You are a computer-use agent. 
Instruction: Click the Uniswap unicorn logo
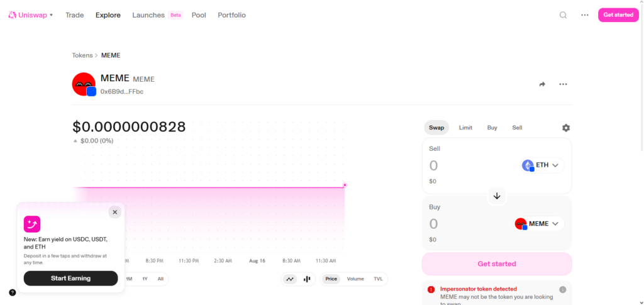pos(13,15)
